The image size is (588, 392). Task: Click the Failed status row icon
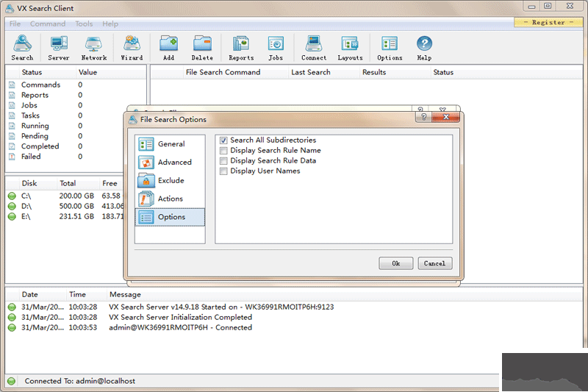pyautogui.click(x=12, y=157)
